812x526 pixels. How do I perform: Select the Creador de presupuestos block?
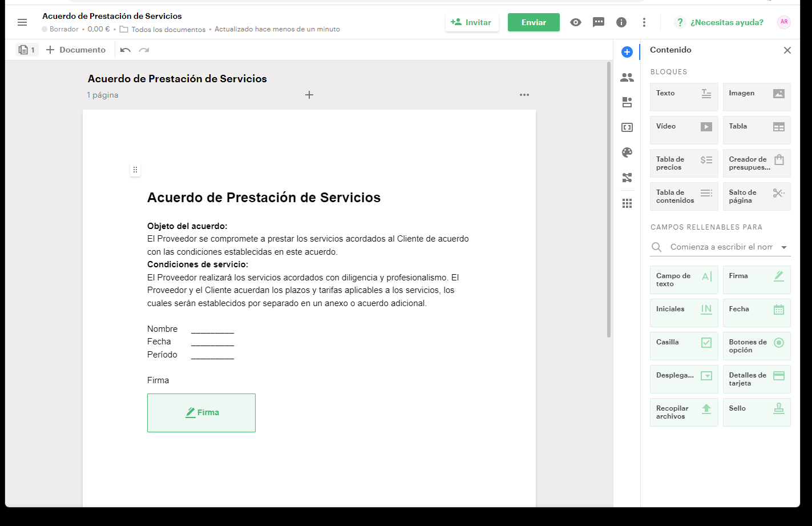click(757, 163)
